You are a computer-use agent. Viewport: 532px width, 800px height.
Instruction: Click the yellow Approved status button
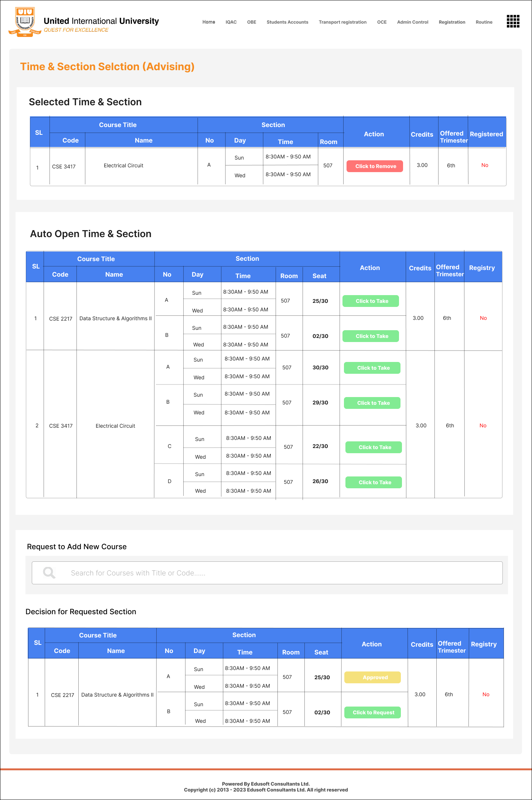(372, 677)
